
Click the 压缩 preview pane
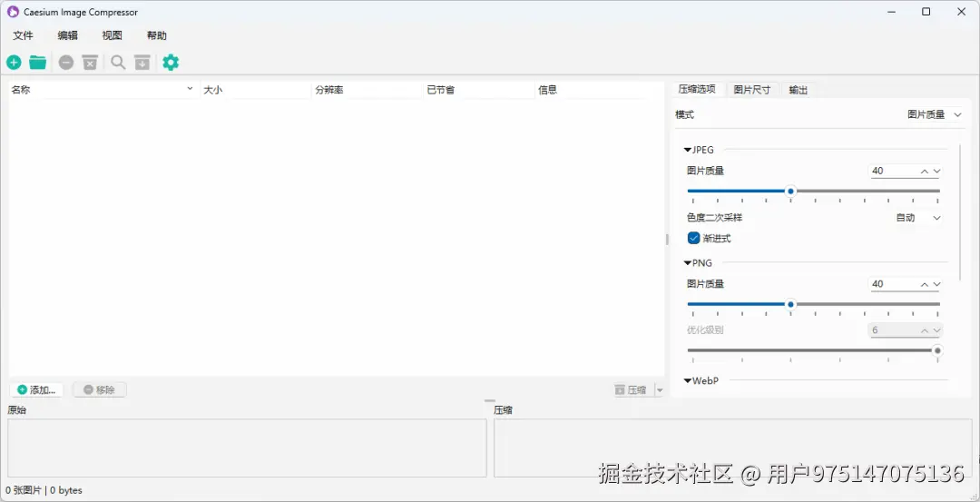point(731,448)
